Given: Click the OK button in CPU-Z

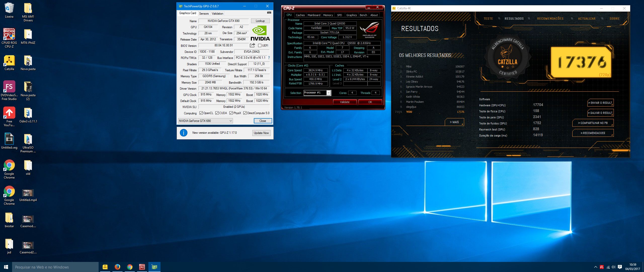Looking at the screenshot, I should 370,102.
